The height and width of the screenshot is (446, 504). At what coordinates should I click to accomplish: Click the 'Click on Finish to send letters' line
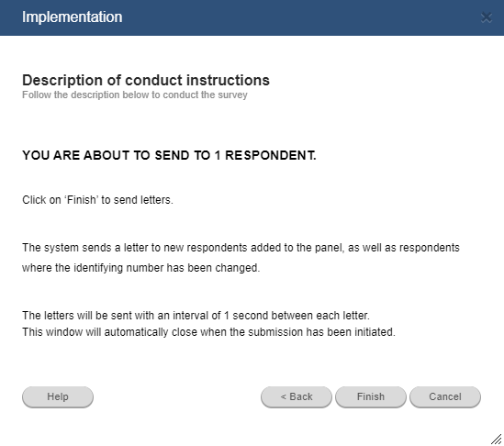click(x=97, y=200)
